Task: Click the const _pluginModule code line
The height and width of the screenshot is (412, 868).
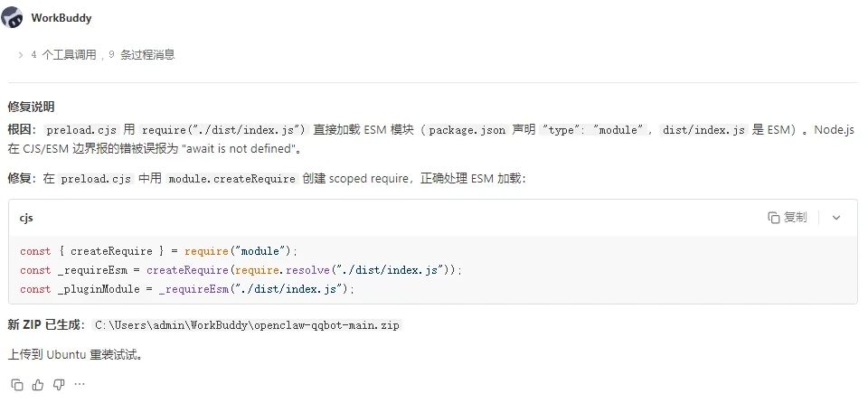Action: coord(187,289)
